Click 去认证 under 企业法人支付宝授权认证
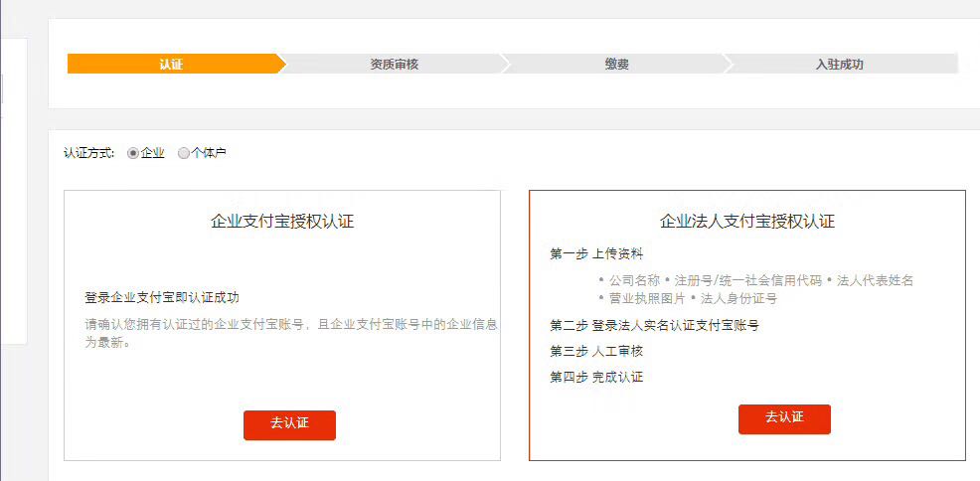The image size is (980, 481). pos(784,419)
